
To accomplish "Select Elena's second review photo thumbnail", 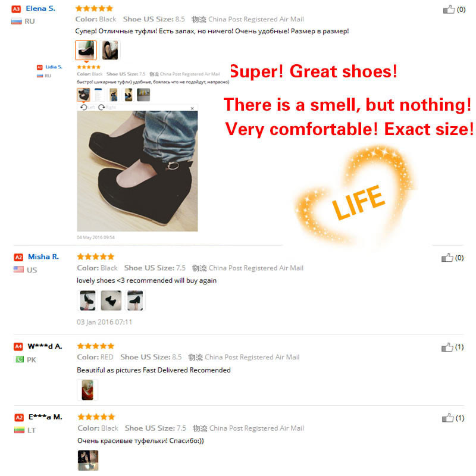I will [110, 50].
